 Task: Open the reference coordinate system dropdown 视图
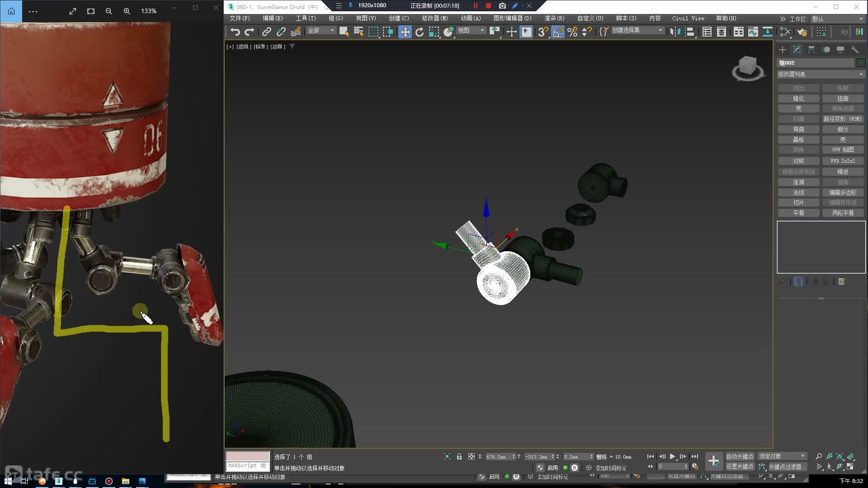(471, 30)
